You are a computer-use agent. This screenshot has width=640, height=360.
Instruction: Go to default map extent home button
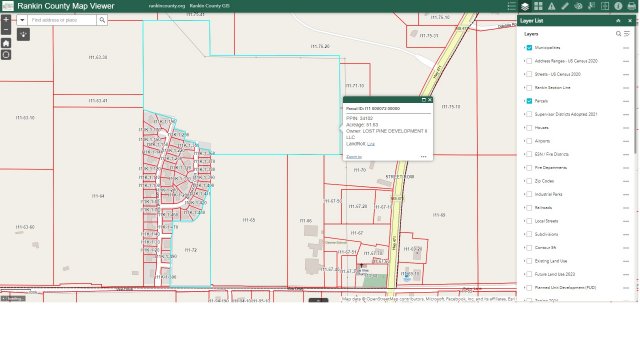click(6, 43)
